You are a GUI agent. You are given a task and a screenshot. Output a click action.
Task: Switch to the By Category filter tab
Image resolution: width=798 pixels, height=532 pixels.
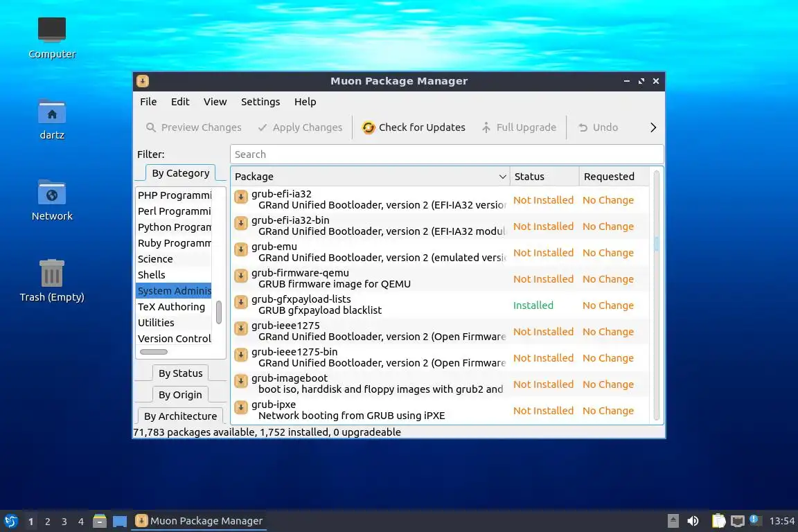tap(181, 173)
